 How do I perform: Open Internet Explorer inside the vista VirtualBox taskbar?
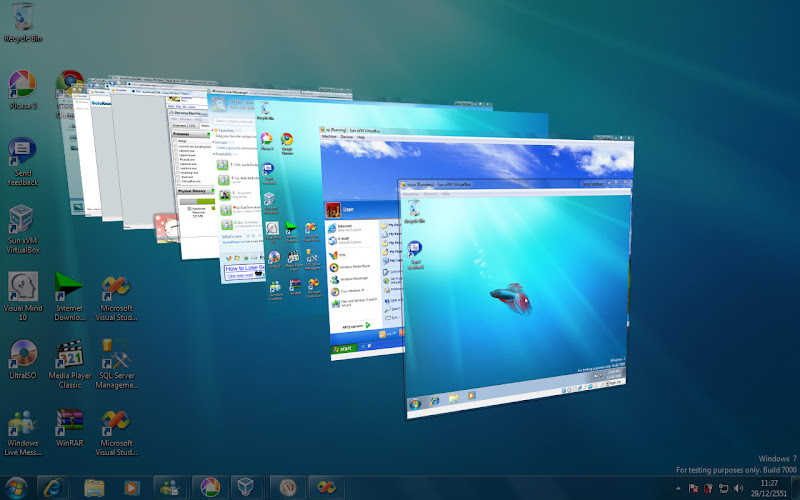pyautogui.click(x=435, y=401)
